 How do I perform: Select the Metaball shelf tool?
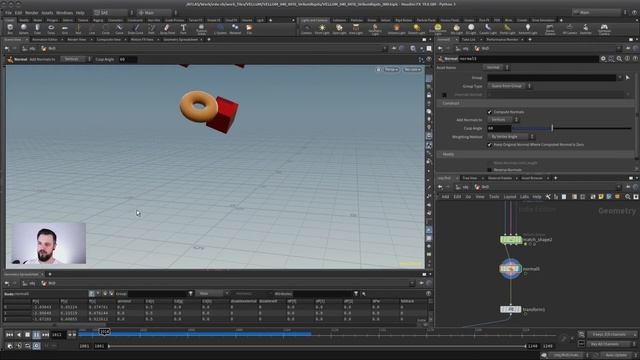tap(235, 29)
